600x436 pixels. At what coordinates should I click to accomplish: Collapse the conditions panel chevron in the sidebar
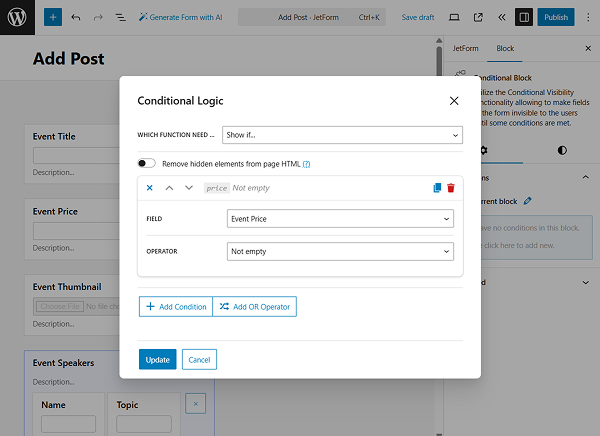click(585, 177)
